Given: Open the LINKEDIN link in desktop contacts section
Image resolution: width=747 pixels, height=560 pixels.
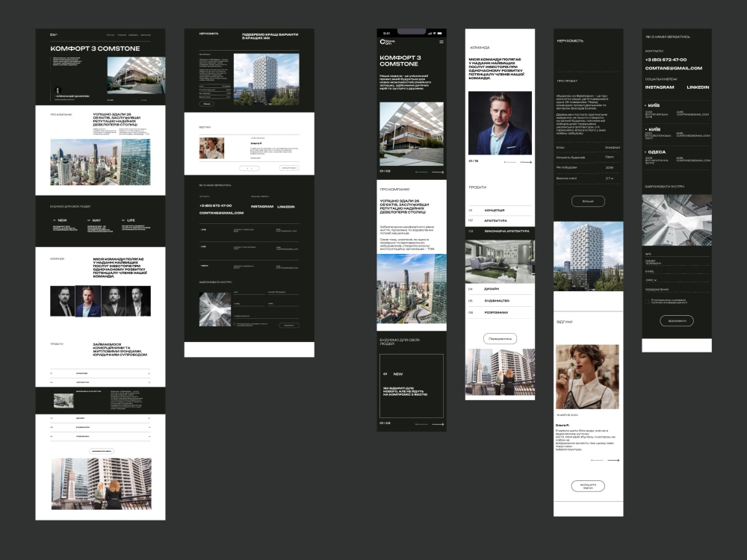Looking at the screenshot, I should click(x=286, y=207).
